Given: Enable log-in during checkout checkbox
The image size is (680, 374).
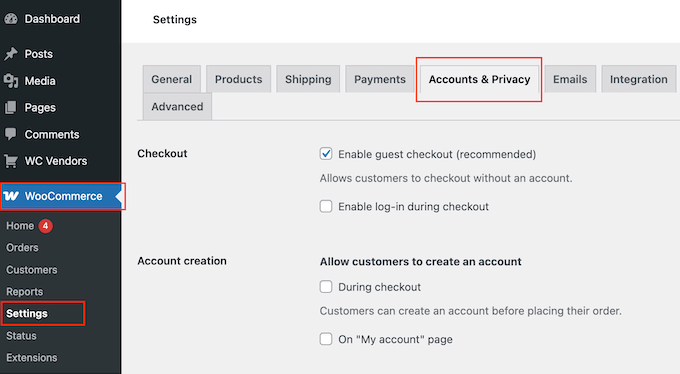Looking at the screenshot, I should click(326, 206).
